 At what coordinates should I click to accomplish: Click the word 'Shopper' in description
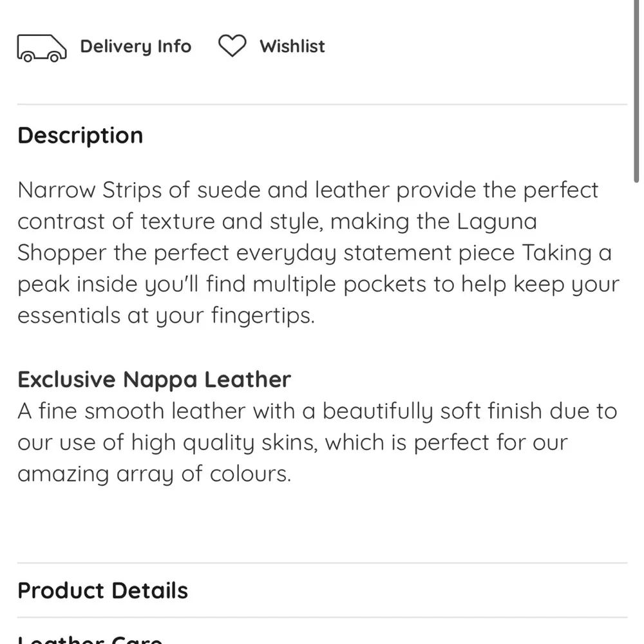coord(61,253)
